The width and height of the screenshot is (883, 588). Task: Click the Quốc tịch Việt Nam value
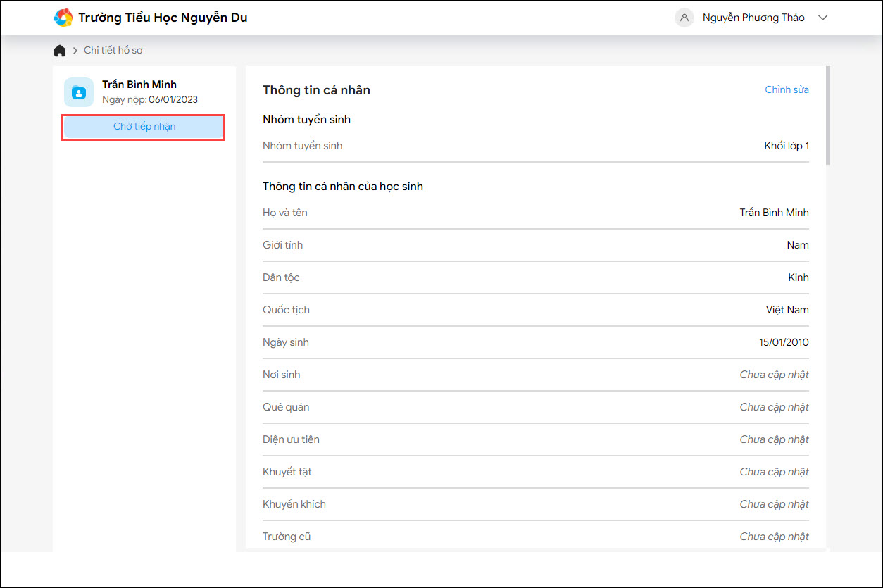[x=787, y=310]
